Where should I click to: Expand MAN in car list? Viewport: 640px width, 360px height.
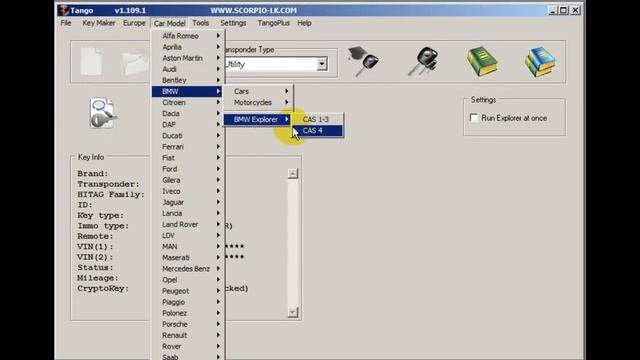pos(188,247)
